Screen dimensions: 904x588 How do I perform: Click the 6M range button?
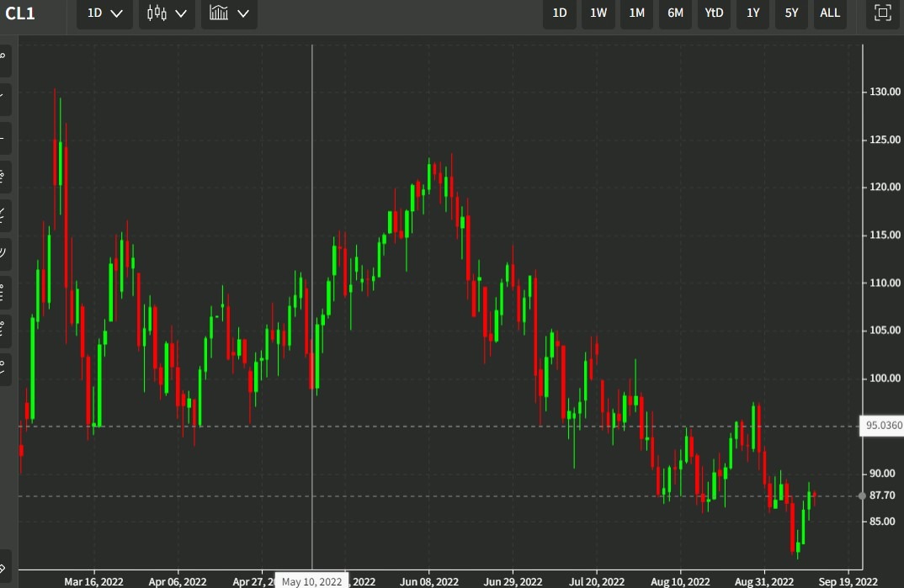point(675,13)
